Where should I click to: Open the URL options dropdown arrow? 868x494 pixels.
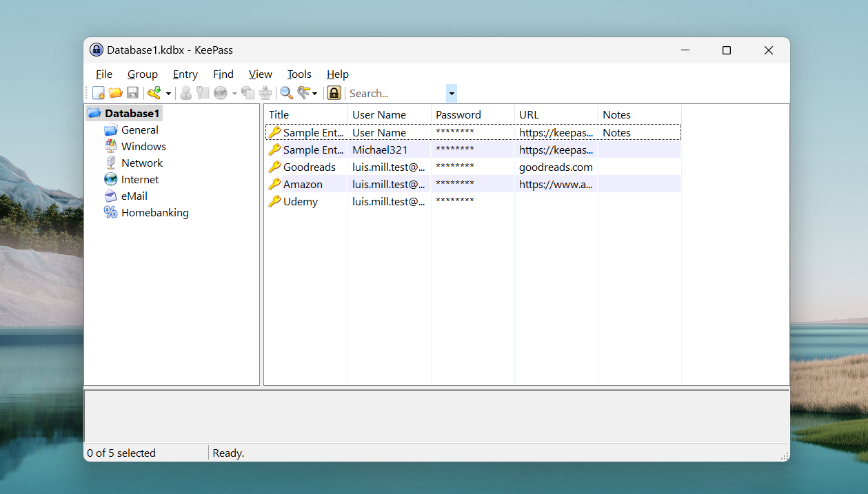[234, 92]
